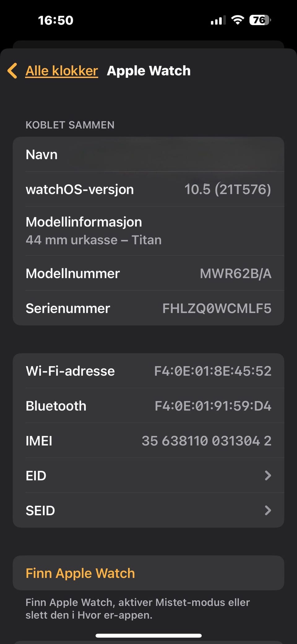Image resolution: width=297 pixels, height=644 pixels.
Task: Tap the IMEI number row
Action: 148,441
